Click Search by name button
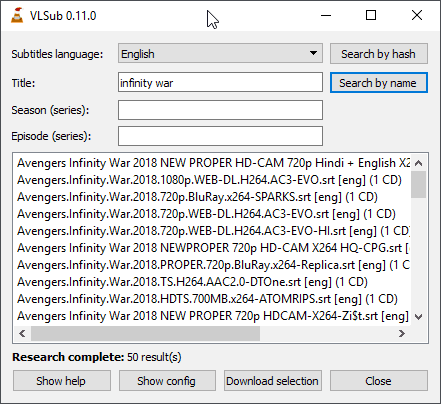 click(x=379, y=83)
